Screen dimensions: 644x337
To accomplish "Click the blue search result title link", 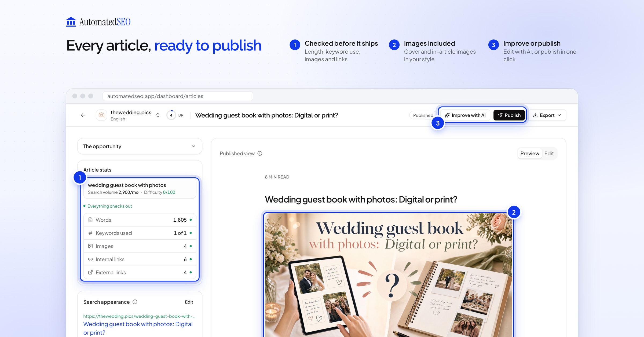I will pos(138,328).
